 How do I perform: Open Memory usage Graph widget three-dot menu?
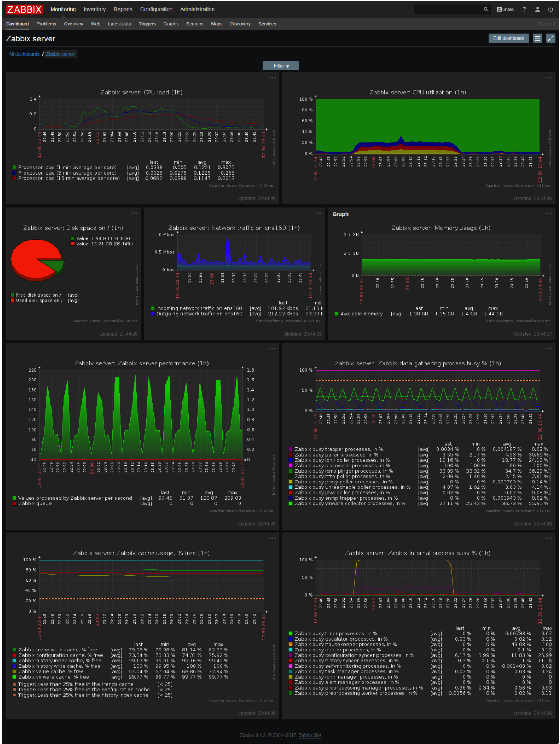click(549, 213)
